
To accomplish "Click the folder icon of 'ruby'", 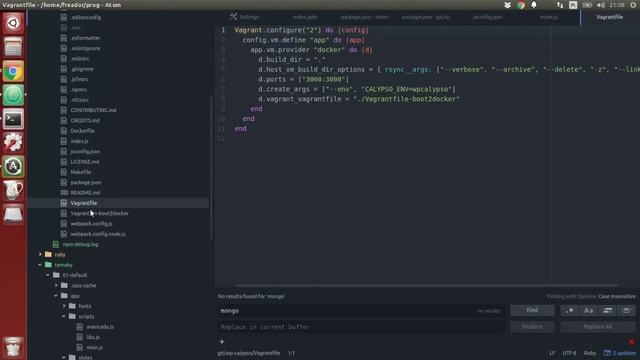I will pyautogui.click(x=49, y=254).
